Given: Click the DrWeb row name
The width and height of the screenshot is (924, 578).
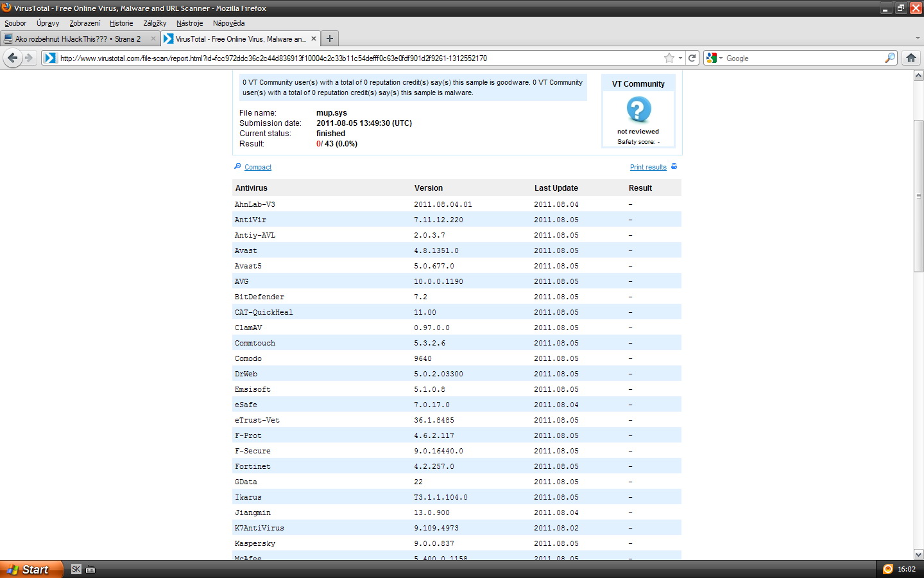Looking at the screenshot, I should [x=246, y=374].
